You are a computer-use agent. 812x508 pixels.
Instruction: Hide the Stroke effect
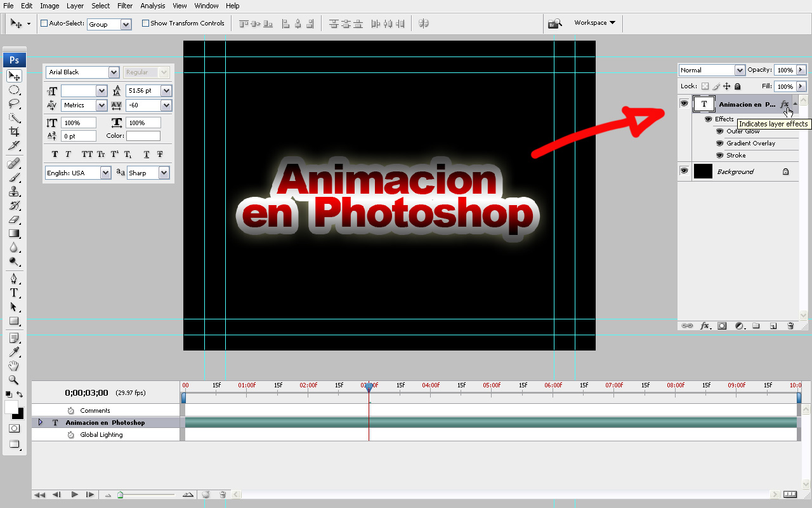[x=719, y=156]
